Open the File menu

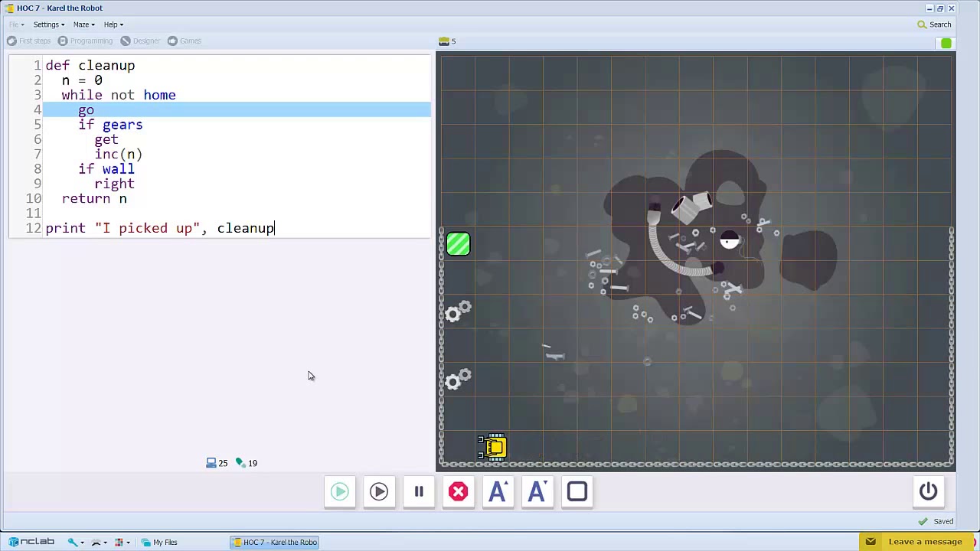16,24
